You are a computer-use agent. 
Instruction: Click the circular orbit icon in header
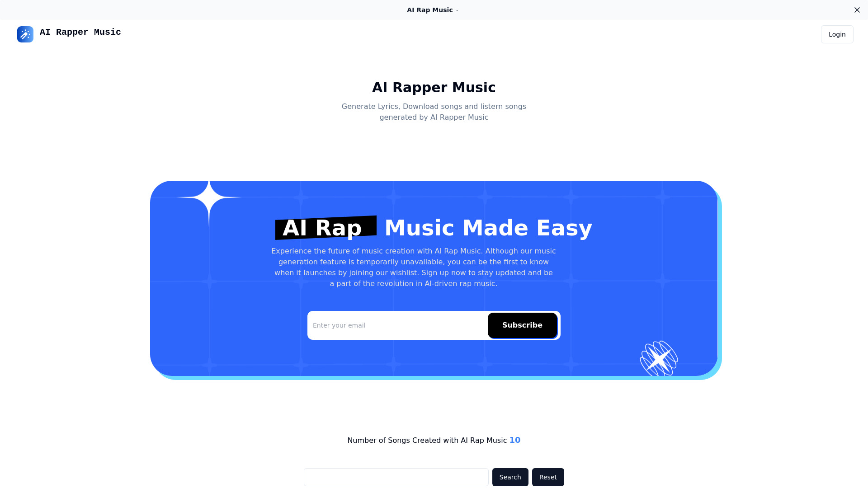(x=24, y=34)
